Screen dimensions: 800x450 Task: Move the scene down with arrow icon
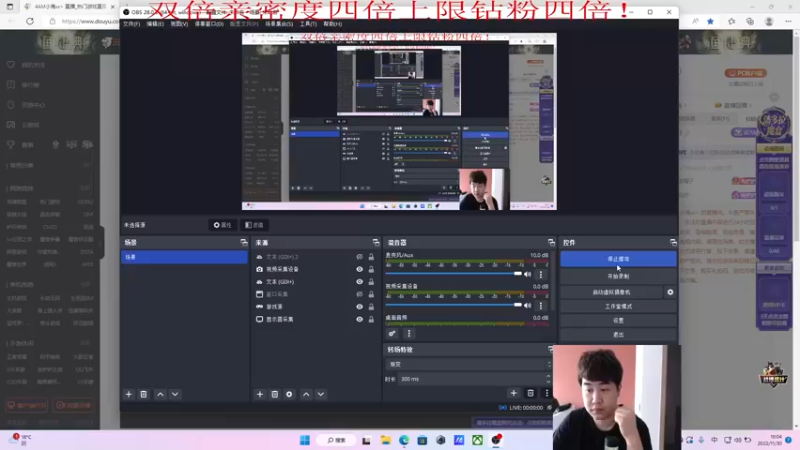coord(175,394)
